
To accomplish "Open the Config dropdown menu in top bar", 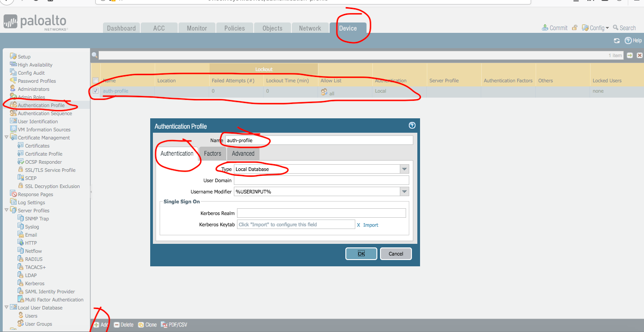I will pos(596,28).
